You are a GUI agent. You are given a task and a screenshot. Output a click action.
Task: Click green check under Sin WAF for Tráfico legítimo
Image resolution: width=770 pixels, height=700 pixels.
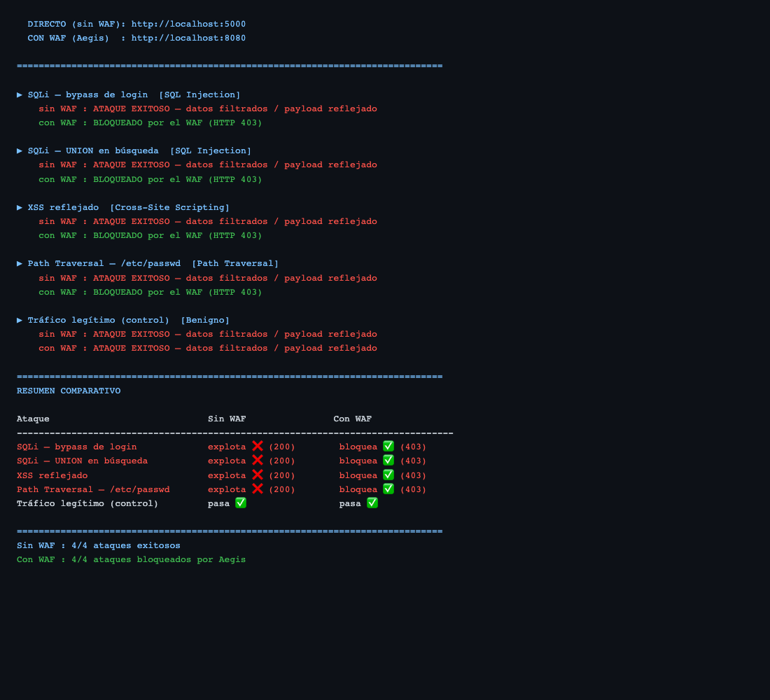pos(241,503)
